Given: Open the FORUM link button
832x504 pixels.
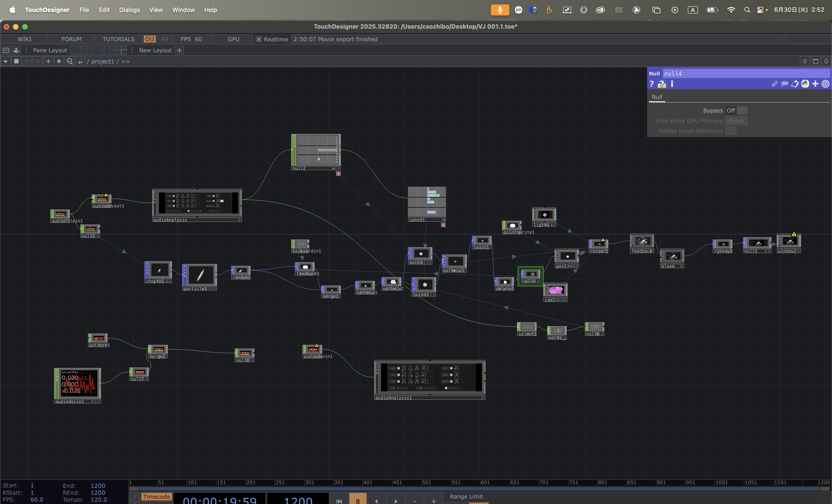Looking at the screenshot, I should click(72, 39).
